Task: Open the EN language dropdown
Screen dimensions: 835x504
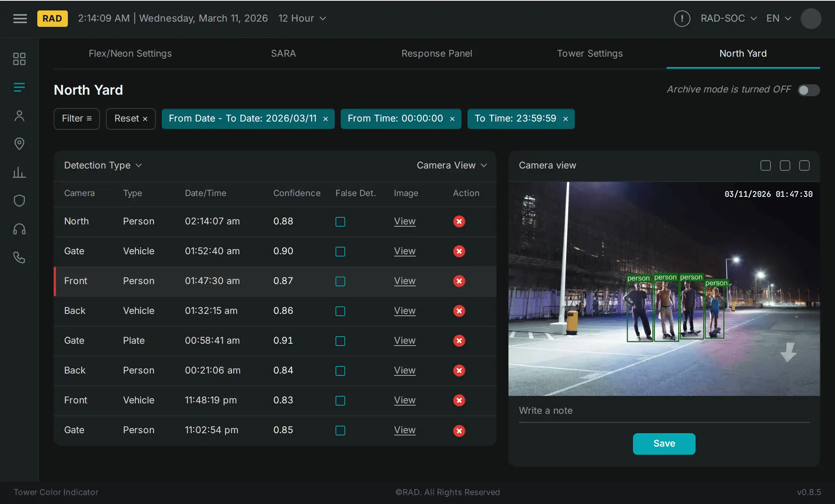Action: [779, 19]
